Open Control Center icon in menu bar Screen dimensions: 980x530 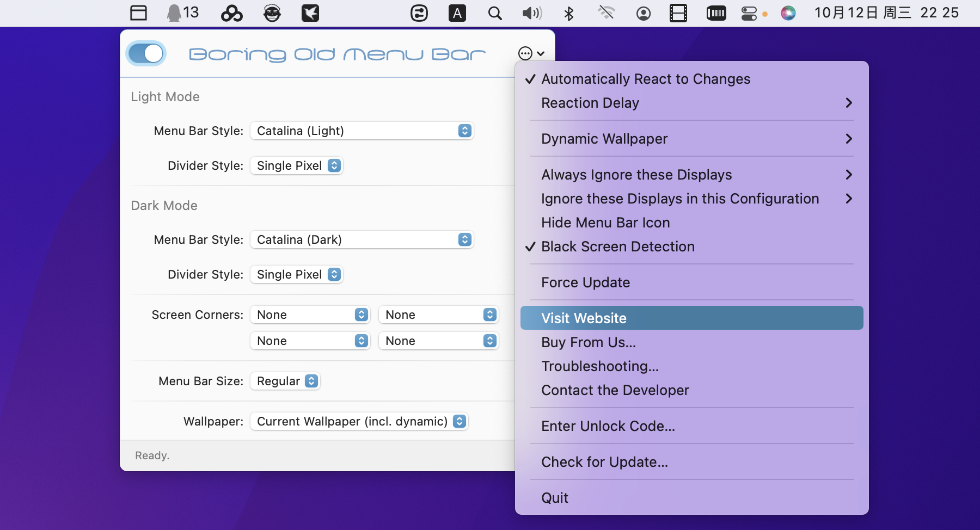pyautogui.click(x=749, y=13)
